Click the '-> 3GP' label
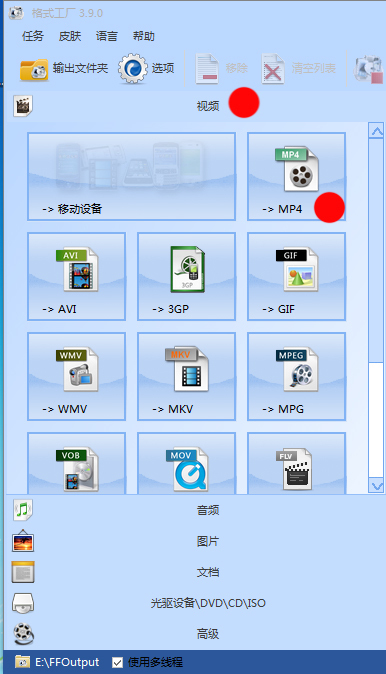The width and height of the screenshot is (386, 674). pyautogui.click(x=171, y=309)
